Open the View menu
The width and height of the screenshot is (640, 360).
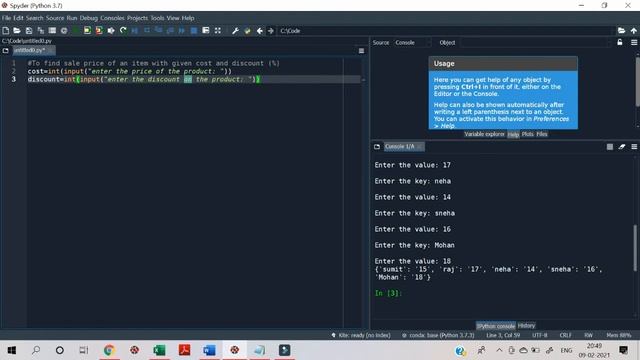[173, 18]
